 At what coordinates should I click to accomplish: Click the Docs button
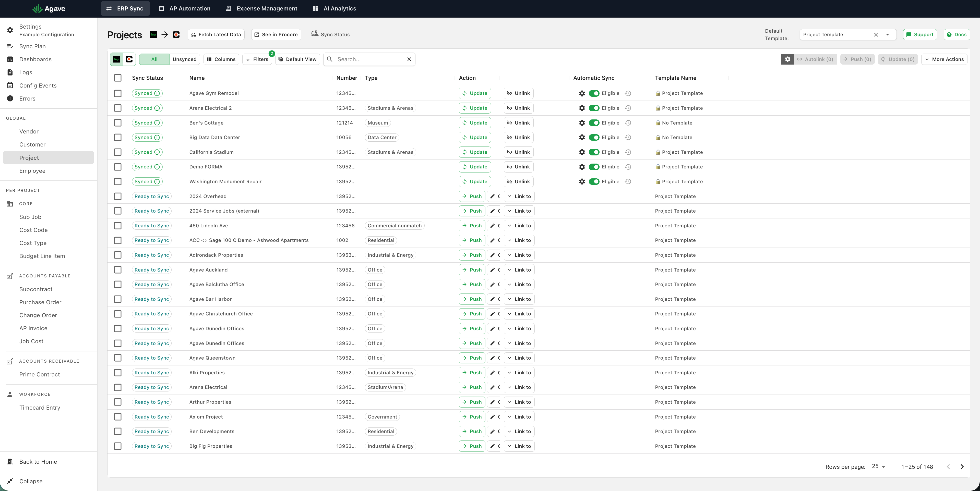957,35
